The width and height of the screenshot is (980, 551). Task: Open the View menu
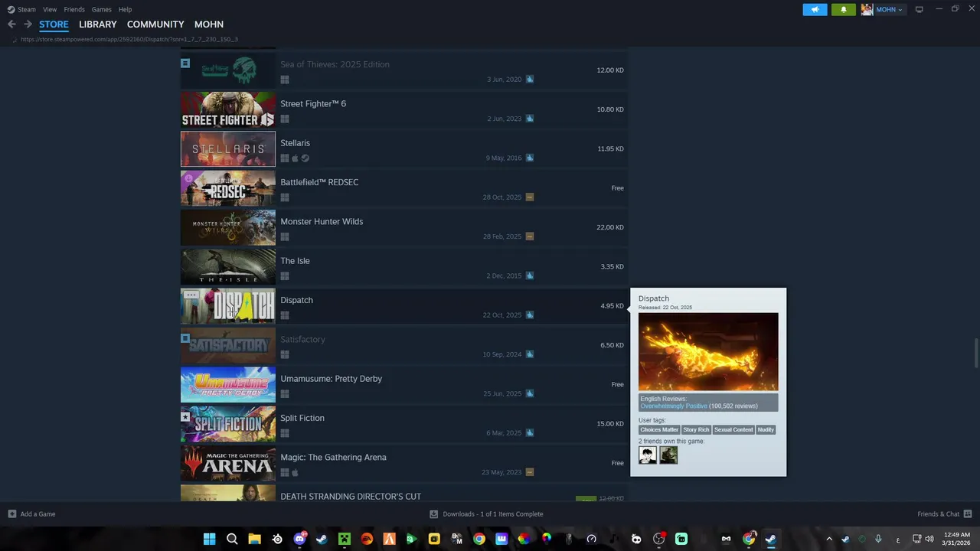pyautogui.click(x=50, y=9)
